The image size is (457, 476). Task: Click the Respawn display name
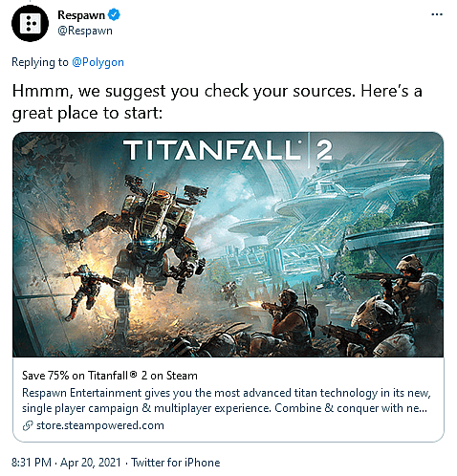pyautogui.click(x=81, y=15)
